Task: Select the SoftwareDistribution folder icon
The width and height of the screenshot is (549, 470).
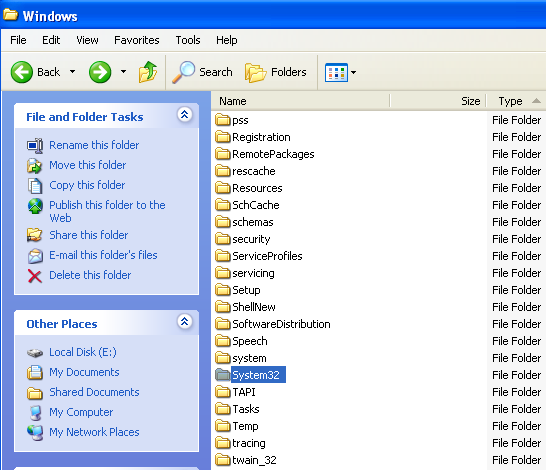Action: click(222, 323)
